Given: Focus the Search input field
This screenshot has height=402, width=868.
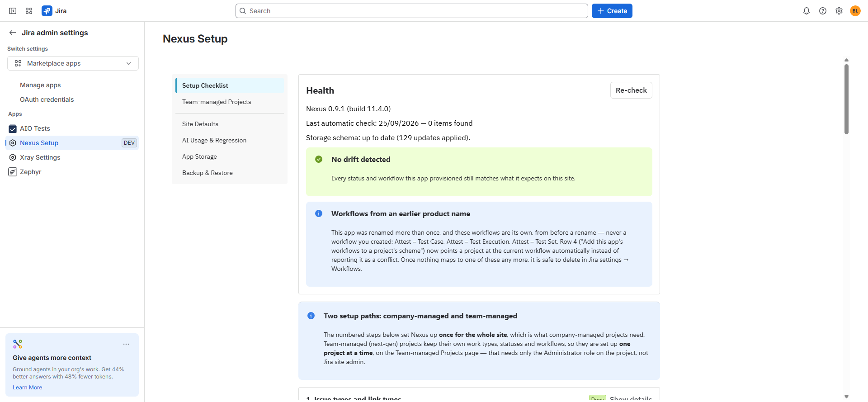Looking at the screenshot, I should [x=411, y=11].
